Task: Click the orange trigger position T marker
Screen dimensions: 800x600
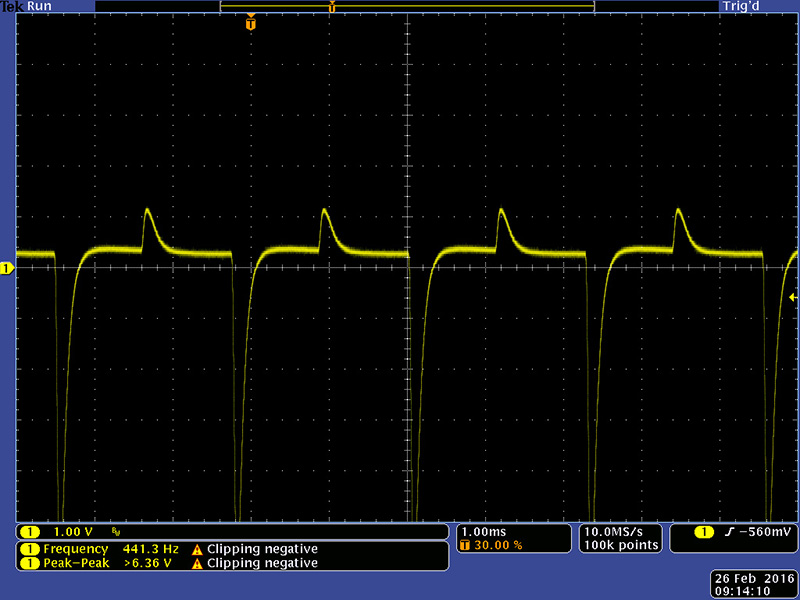Action: pos(250,22)
